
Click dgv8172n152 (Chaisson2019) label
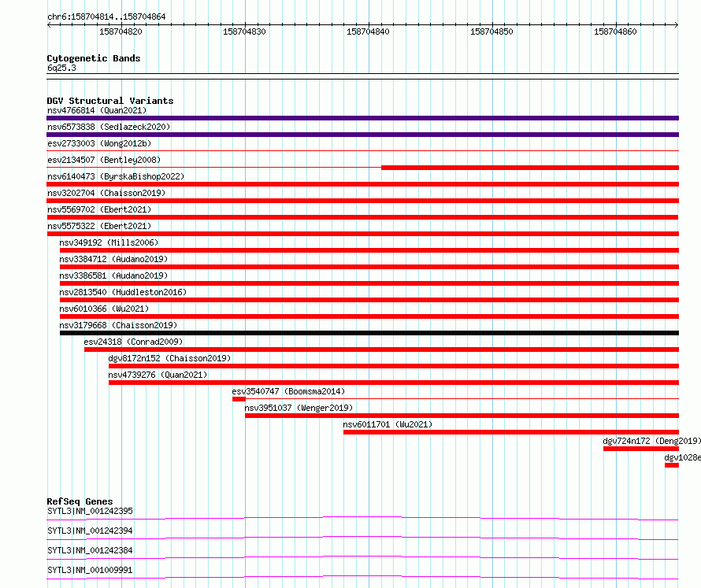[169, 358]
